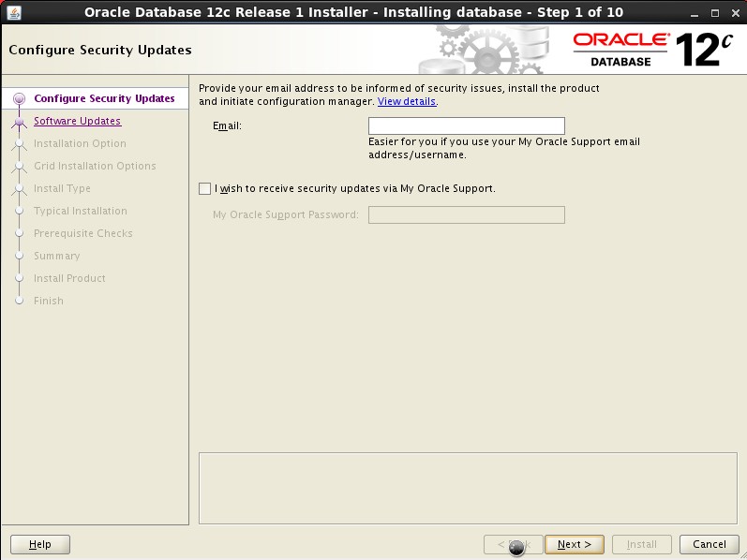Click the Install Product step label
The height and width of the screenshot is (560, 747).
point(69,278)
